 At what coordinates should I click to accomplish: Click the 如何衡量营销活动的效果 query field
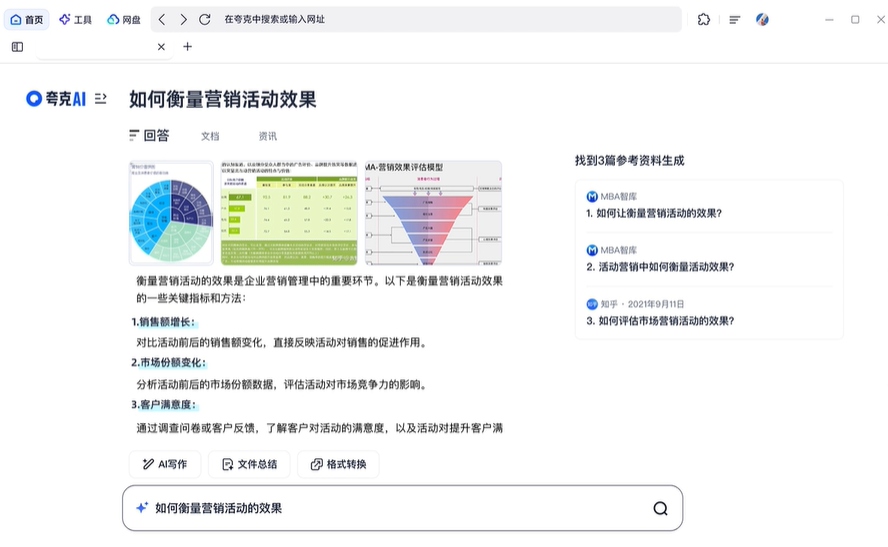(402, 508)
